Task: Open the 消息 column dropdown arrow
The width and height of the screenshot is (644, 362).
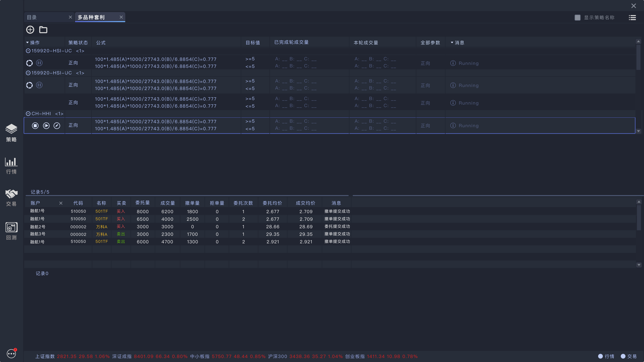Action: click(x=452, y=43)
